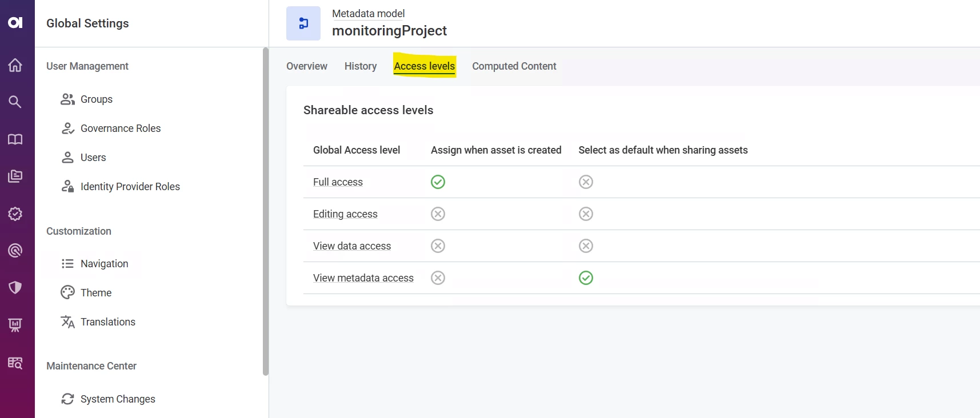Click the shield icon in left rail
This screenshot has height=418, width=980.
15,287
